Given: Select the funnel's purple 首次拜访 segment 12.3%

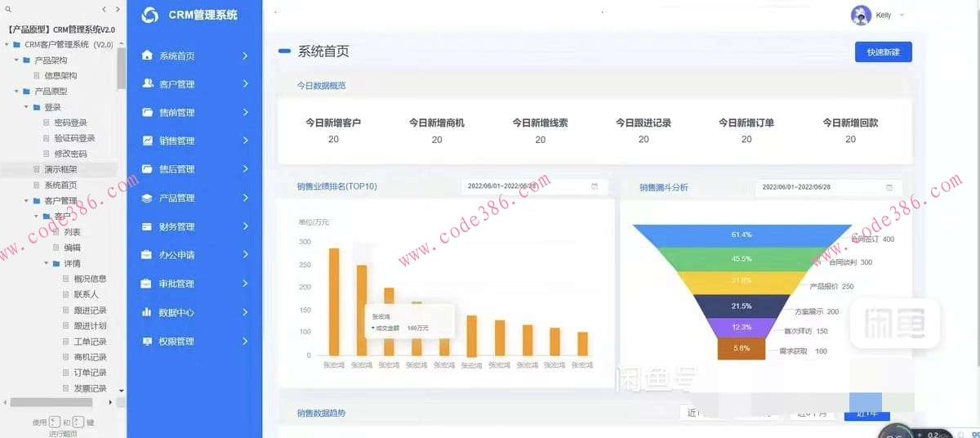Looking at the screenshot, I should point(742,327).
